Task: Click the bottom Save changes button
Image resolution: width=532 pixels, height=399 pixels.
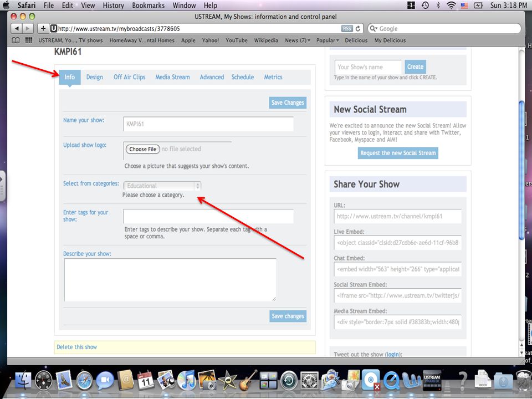Action: coord(288,316)
